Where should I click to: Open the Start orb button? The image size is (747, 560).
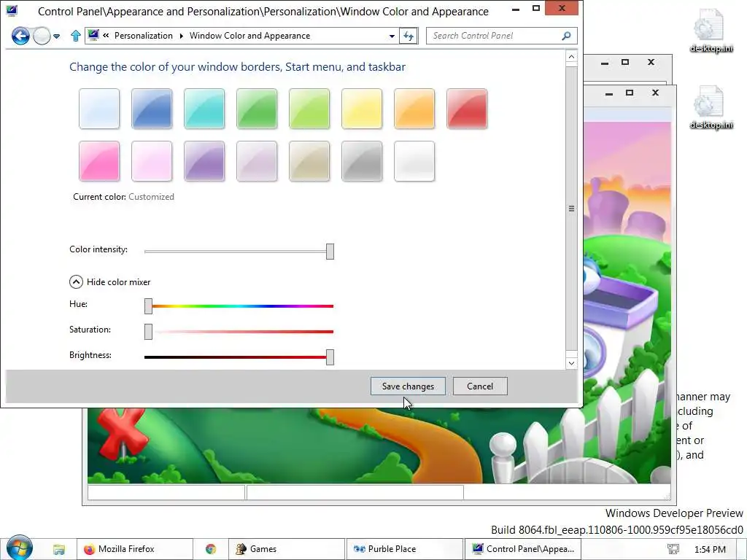[20, 548]
